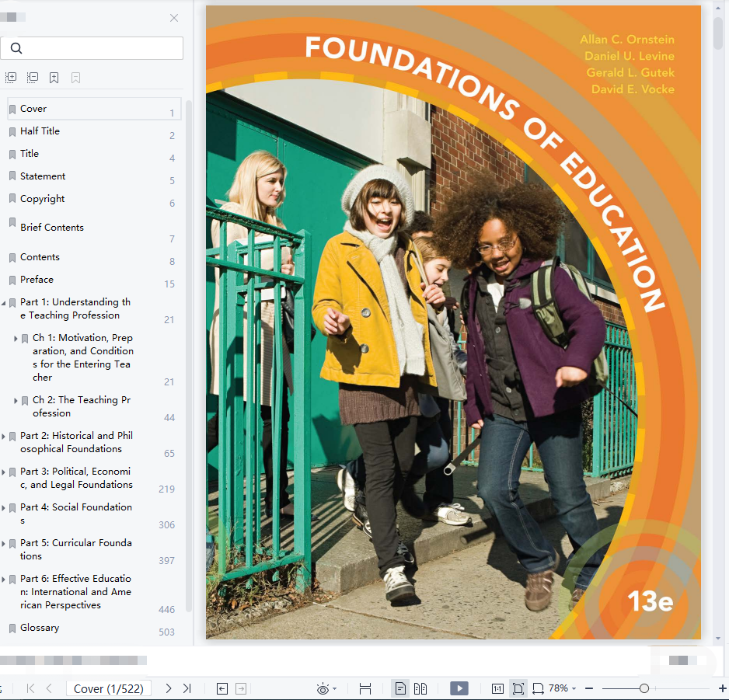The height and width of the screenshot is (700, 729).
Task: Open the Preface bookmark
Action: tap(37, 280)
